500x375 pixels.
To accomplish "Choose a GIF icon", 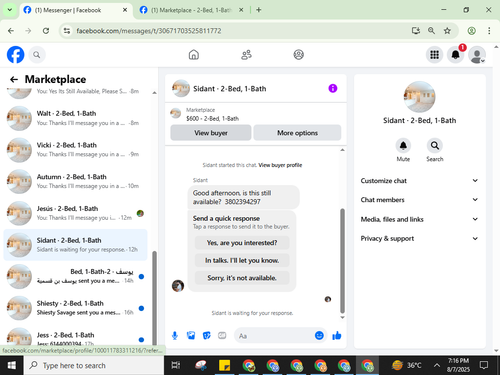I will click(x=222, y=336).
